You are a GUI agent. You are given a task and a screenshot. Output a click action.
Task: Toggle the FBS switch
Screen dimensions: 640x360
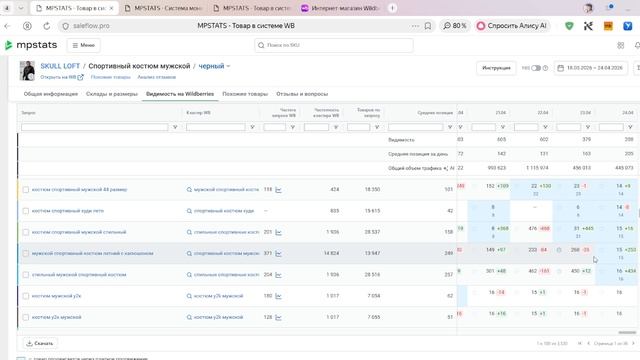[x=536, y=68]
